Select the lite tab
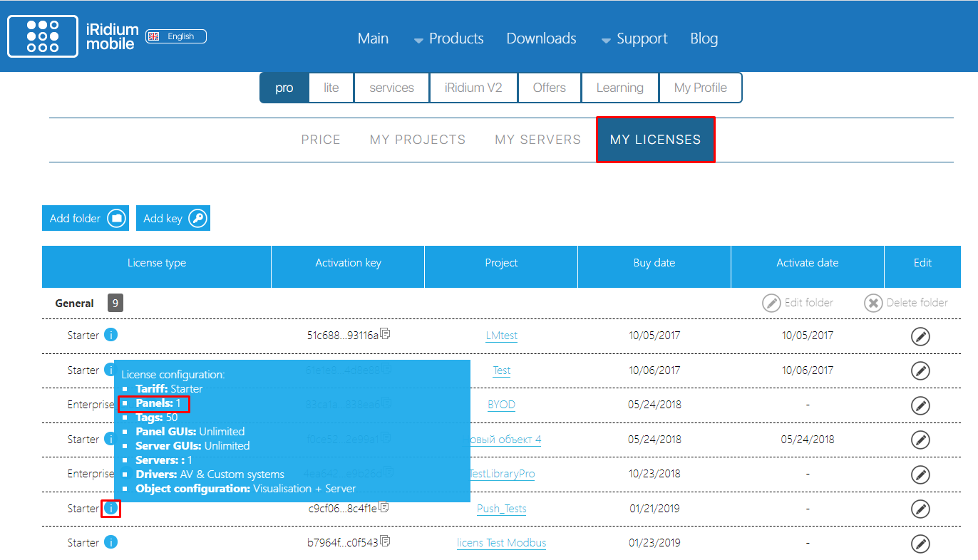Image resolution: width=978 pixels, height=560 pixels. coord(331,88)
